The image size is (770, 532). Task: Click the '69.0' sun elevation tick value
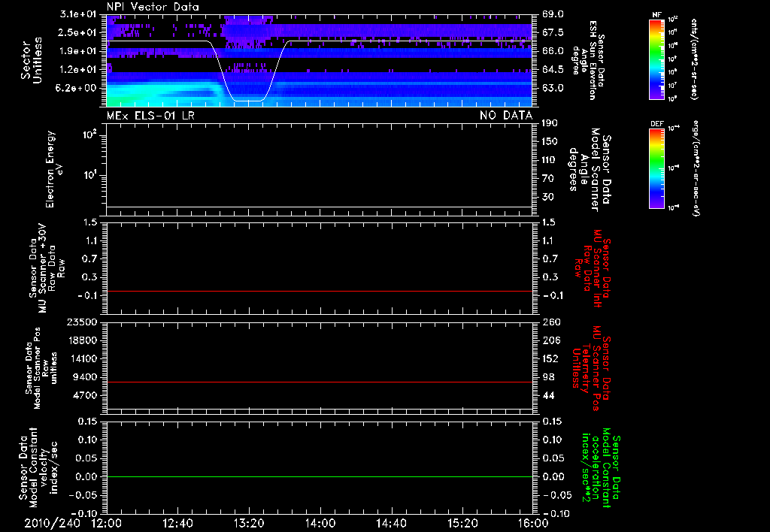tap(553, 14)
